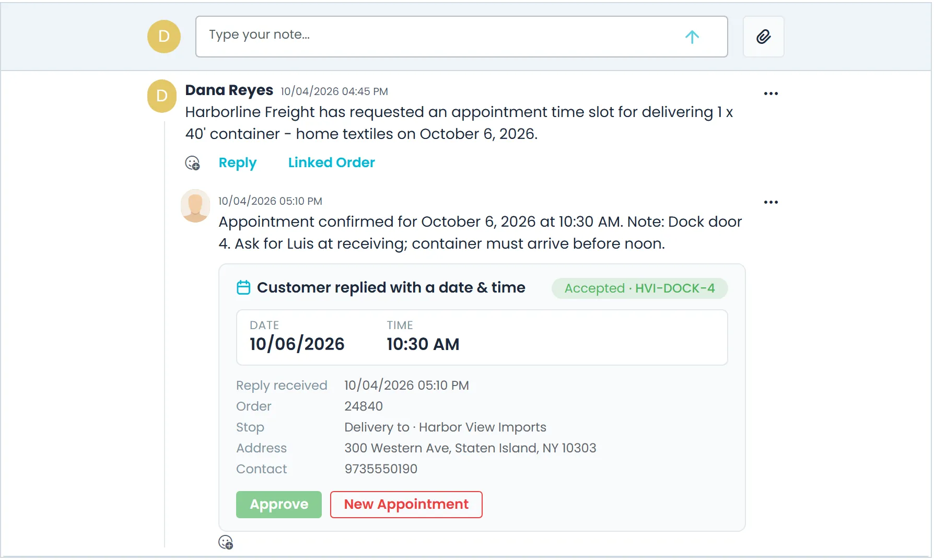
Task: Click the D avatar beside the note input
Action: tap(164, 37)
